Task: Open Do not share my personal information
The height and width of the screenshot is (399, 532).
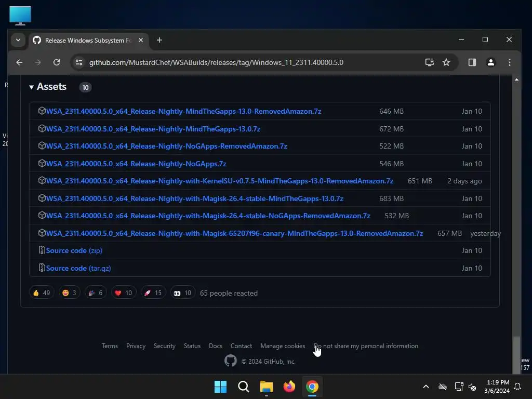Action: point(366,346)
